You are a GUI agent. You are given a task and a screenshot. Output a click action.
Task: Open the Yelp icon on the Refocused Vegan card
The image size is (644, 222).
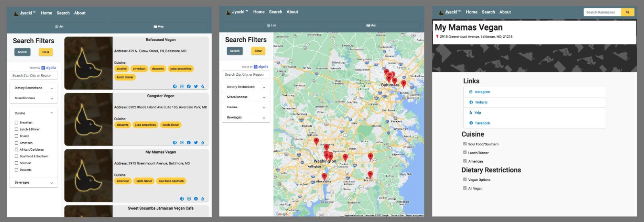click(203, 86)
